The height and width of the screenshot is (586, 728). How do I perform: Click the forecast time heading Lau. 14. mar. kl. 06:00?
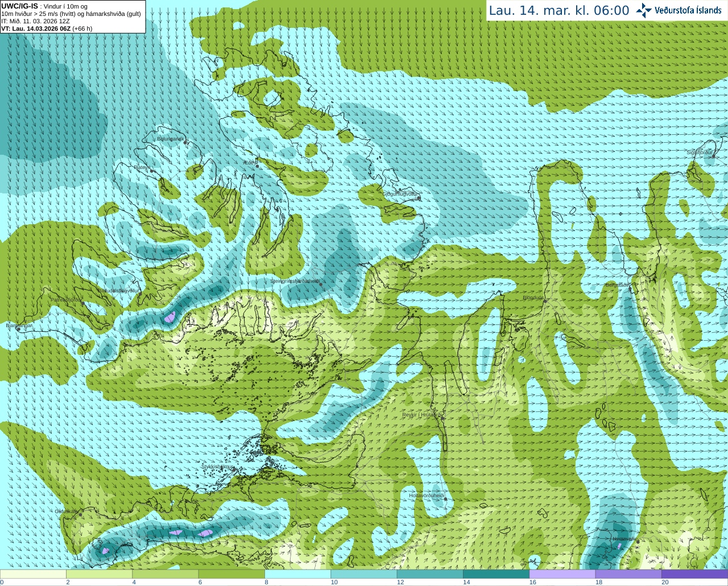click(559, 10)
